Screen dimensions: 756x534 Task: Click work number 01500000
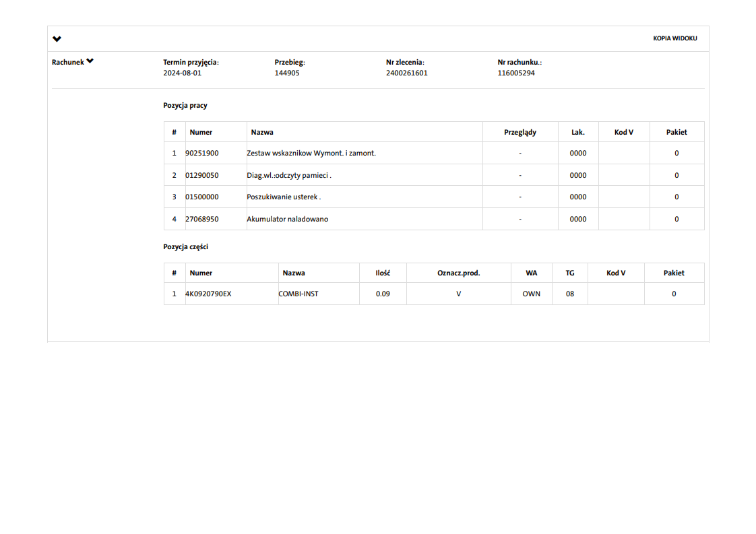[x=201, y=197]
